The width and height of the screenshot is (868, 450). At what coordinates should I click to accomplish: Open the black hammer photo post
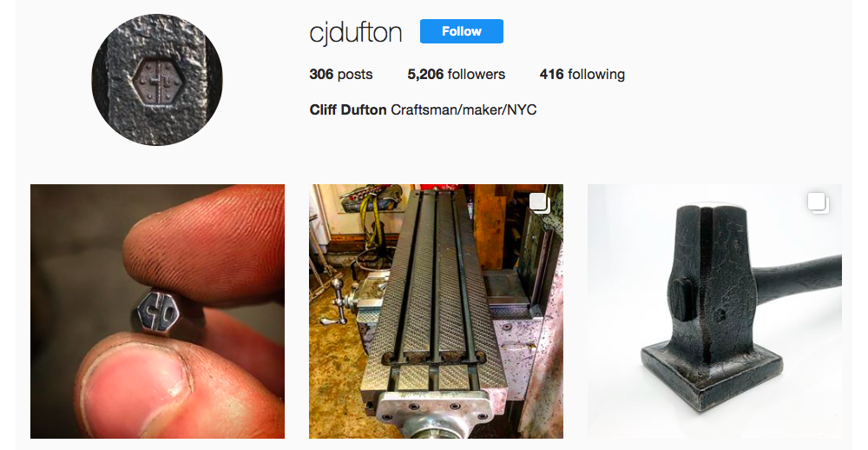pos(714,312)
